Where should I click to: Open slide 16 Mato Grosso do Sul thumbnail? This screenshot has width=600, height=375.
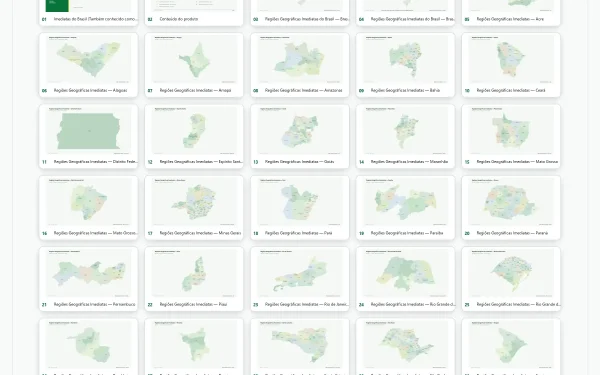coord(88,202)
